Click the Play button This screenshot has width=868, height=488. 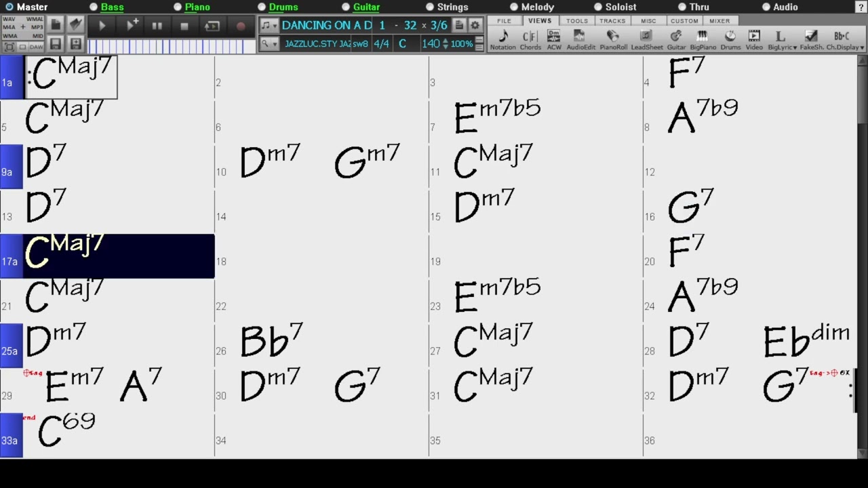point(102,26)
